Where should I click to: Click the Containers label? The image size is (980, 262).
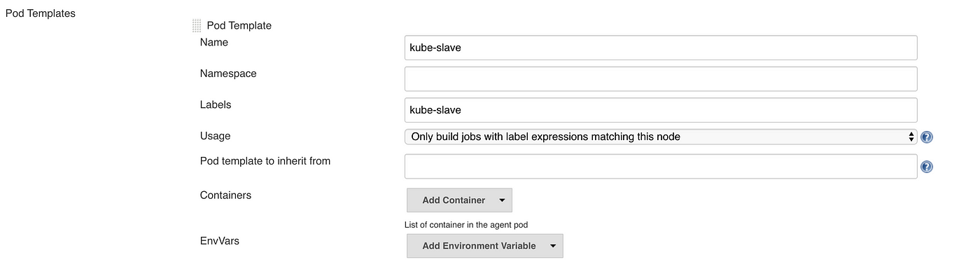225,195
